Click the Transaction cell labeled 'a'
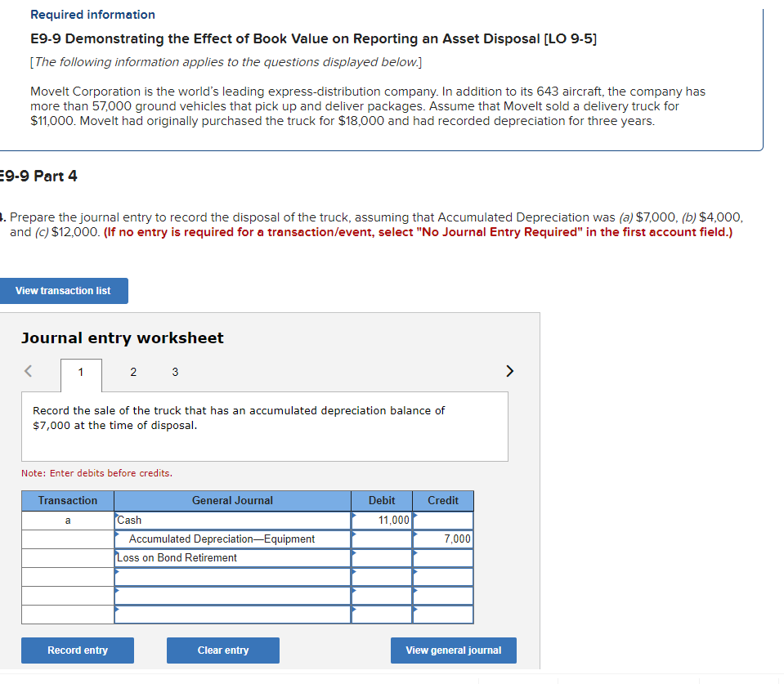The height and width of the screenshot is (684, 784). click(68, 520)
